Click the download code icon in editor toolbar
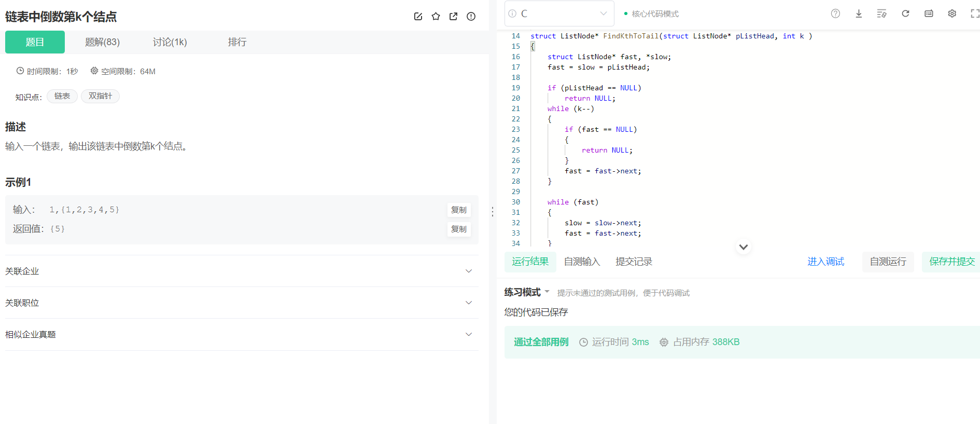This screenshot has width=980, height=424. (859, 13)
